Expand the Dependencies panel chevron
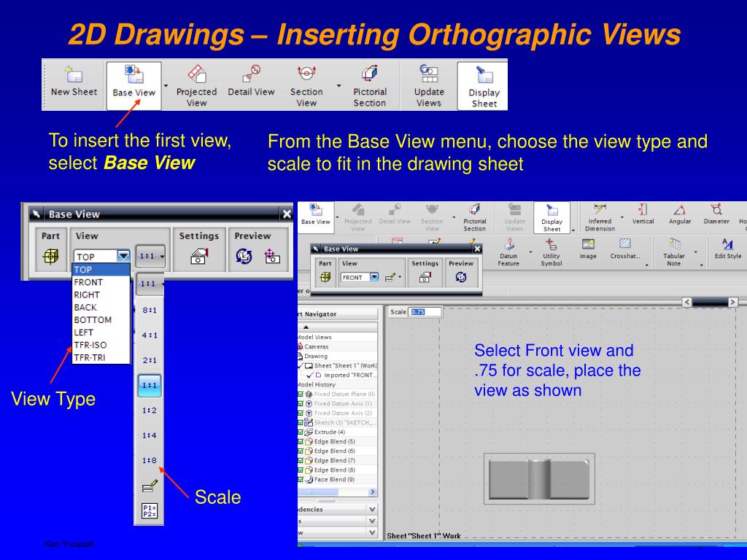The width and height of the screenshot is (747, 560). coord(372,509)
